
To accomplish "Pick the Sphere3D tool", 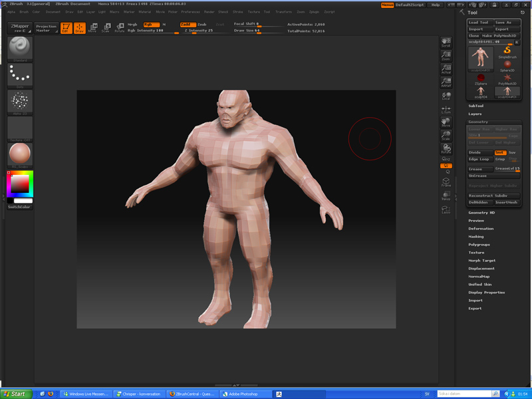I will coord(507,65).
